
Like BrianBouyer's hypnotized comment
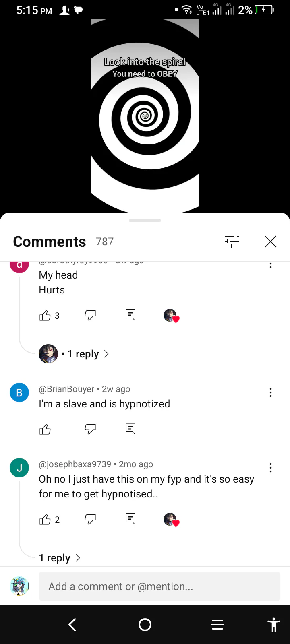45,429
